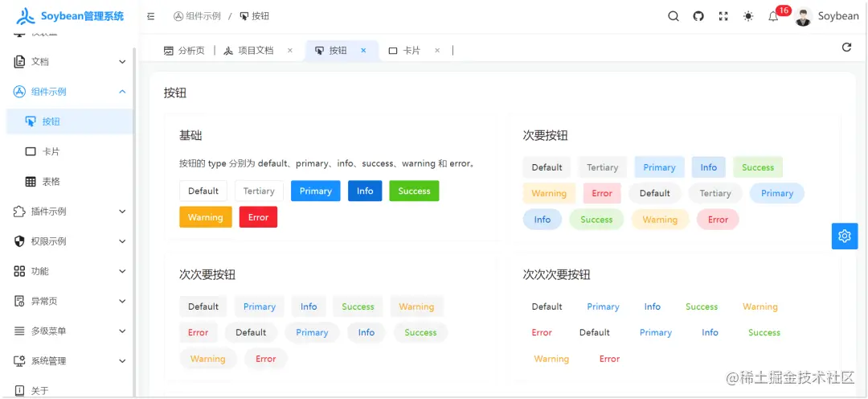Close the 按钮 tab
This screenshot has height=399, width=868.
coord(364,51)
